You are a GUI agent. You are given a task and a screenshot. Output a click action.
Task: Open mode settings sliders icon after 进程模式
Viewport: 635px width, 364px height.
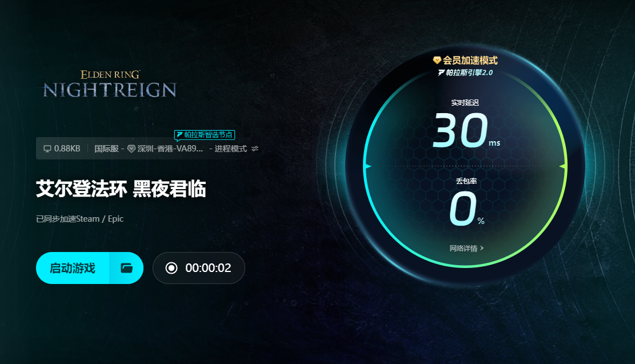[x=255, y=149]
